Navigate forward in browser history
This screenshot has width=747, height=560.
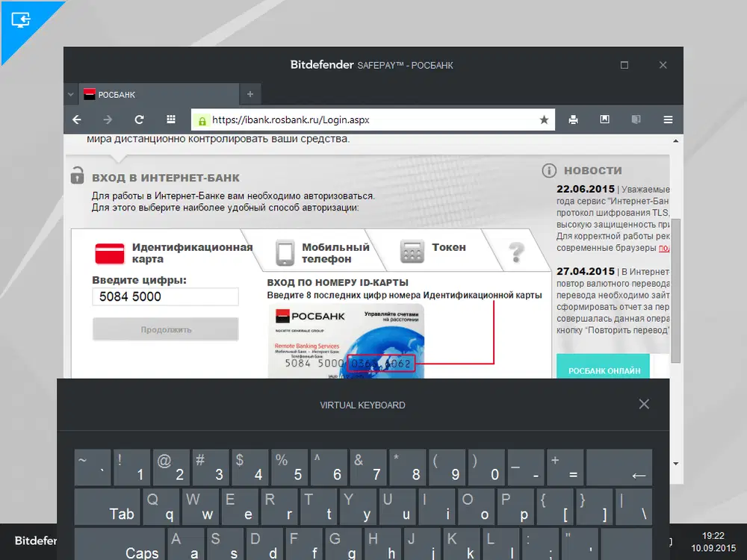pos(108,119)
